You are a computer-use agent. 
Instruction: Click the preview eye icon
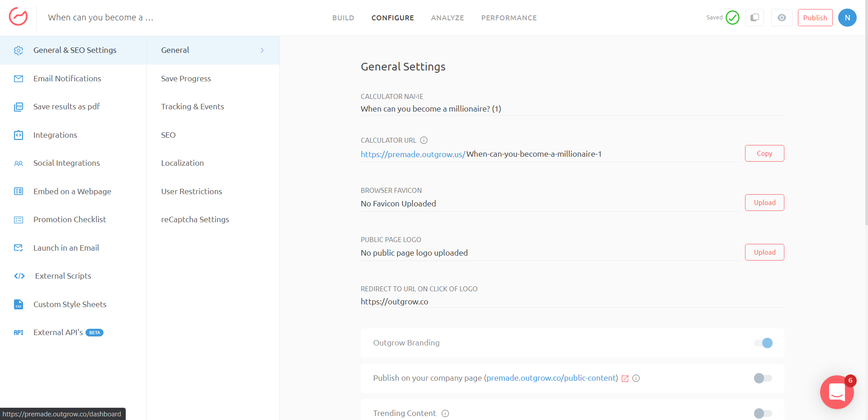click(x=782, y=18)
